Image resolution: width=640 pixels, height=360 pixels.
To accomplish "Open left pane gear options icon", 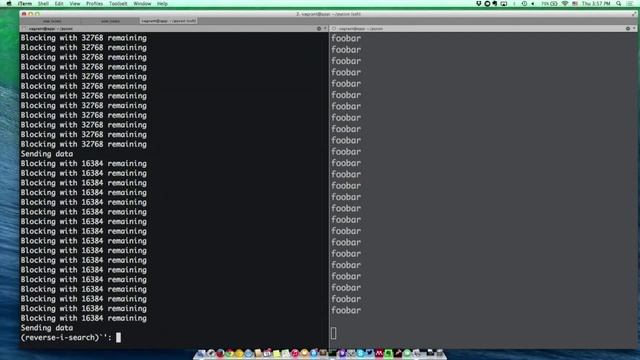I will [319, 29].
